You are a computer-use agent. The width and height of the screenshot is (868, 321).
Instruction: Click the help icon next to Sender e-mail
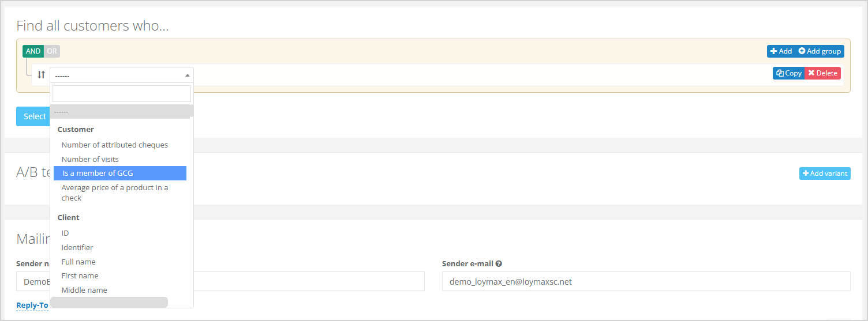pyautogui.click(x=499, y=263)
